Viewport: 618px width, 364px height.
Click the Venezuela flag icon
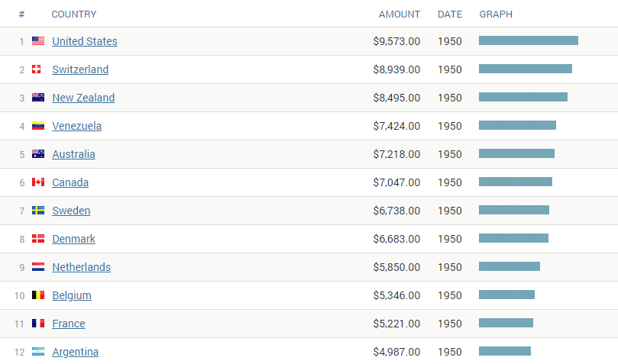38,126
